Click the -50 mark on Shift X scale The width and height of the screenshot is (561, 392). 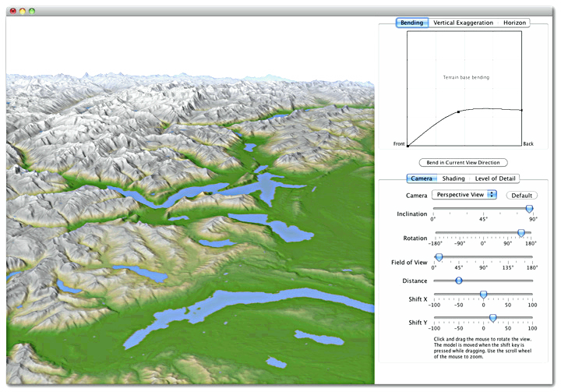tap(459, 305)
